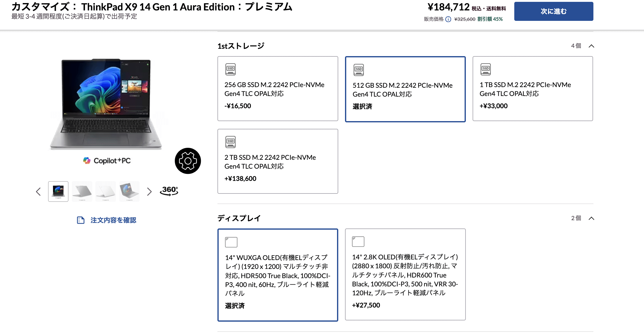The height and width of the screenshot is (333, 644).
Task: Select the 256 GB SSD storage option
Action: (278, 89)
